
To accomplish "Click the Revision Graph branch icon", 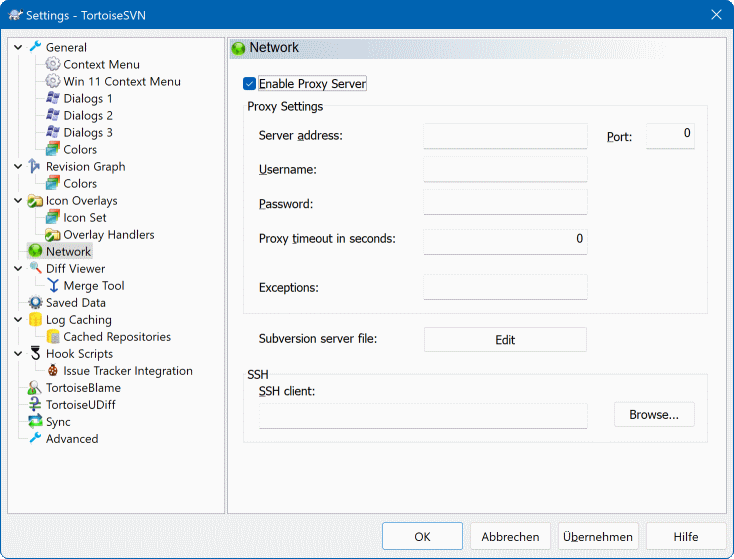I will (x=35, y=166).
